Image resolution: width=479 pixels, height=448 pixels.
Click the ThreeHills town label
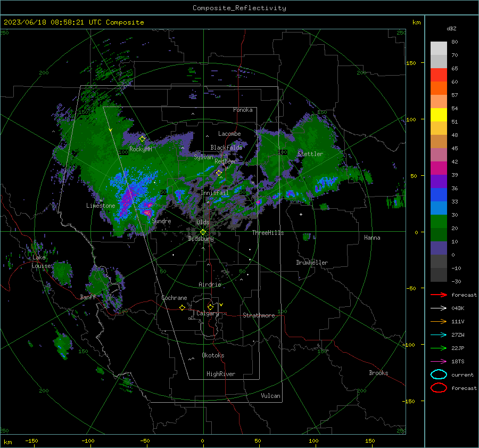pyautogui.click(x=268, y=233)
